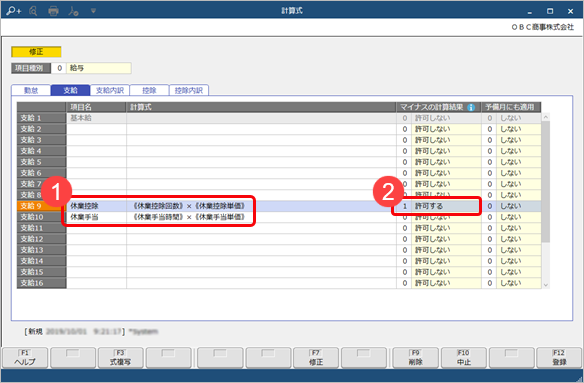The height and width of the screenshot is (383, 584).
Task: Click the 項目名 cell in 支給 3 row
Action: pos(96,140)
